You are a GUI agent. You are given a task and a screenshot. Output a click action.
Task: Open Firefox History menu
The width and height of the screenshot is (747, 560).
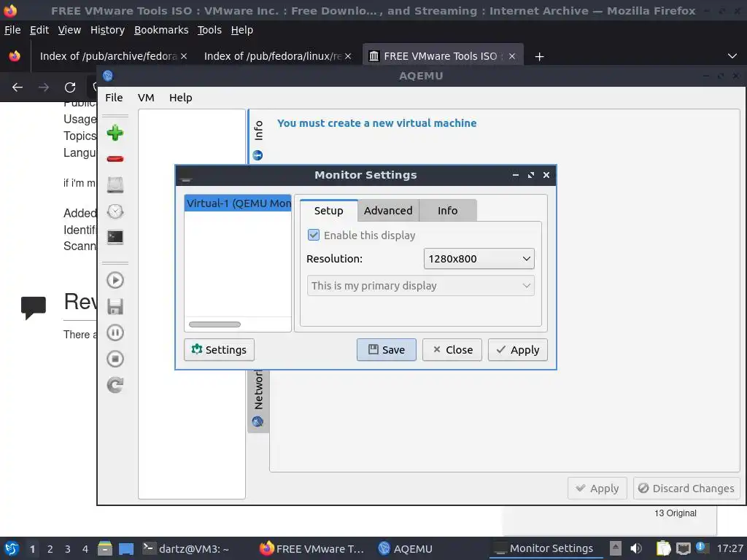[107, 30]
